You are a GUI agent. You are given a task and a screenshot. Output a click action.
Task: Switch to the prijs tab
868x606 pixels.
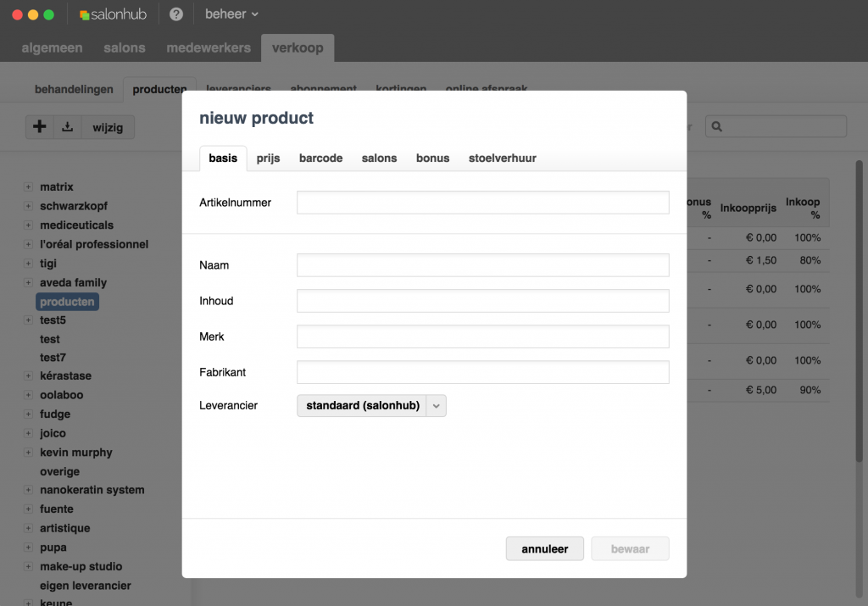(x=268, y=158)
